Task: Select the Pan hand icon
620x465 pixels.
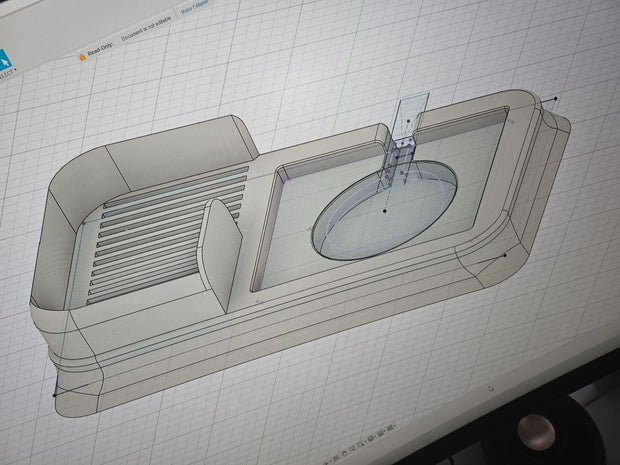Action: click(344, 453)
